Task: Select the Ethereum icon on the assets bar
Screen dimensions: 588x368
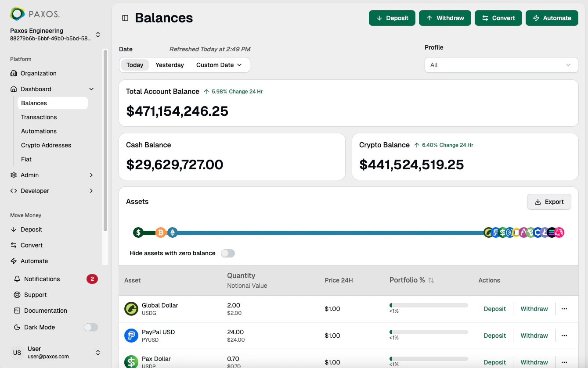Action: pos(173,232)
